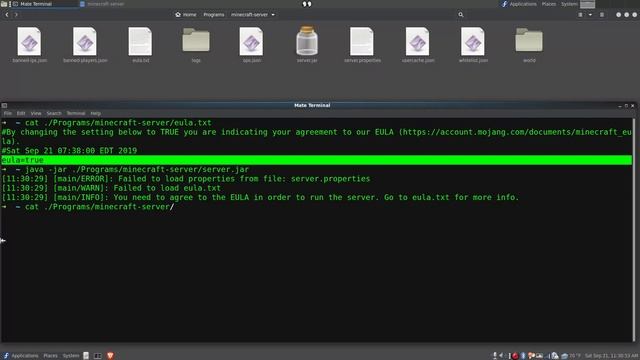This screenshot has width=640, height=360.
Task: Click the weather temperature tray indicator
Action: pos(571,356)
